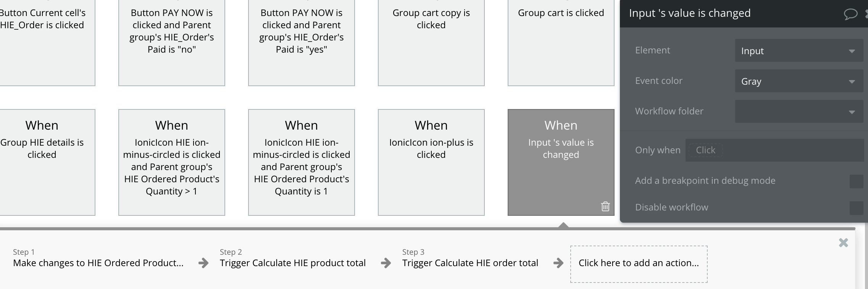
Task: Click arrow between Step 1 and Step 2
Action: click(203, 263)
